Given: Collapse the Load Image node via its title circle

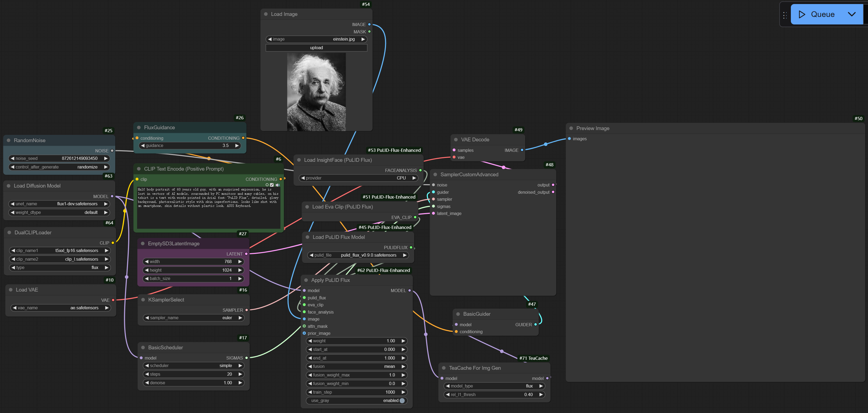Looking at the screenshot, I should click(x=266, y=14).
